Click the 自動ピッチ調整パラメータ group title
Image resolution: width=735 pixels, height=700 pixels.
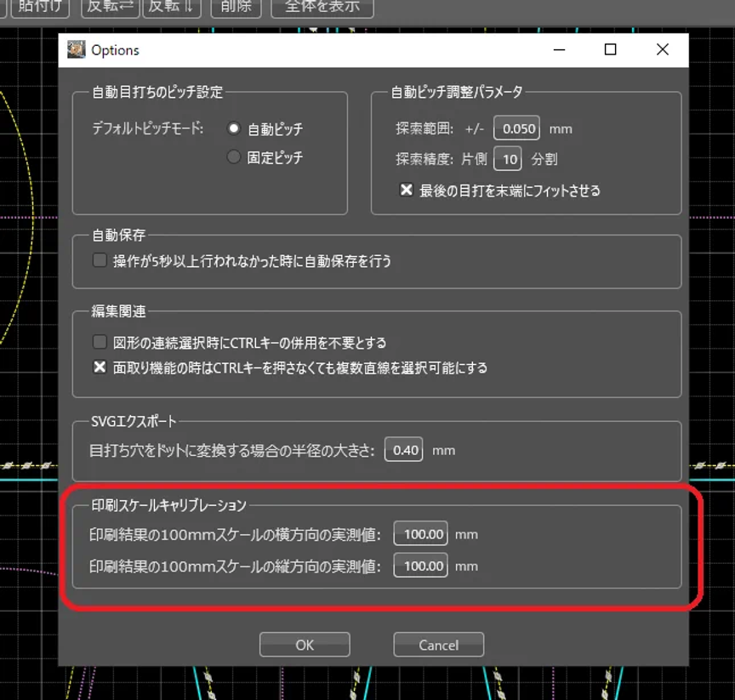457,92
